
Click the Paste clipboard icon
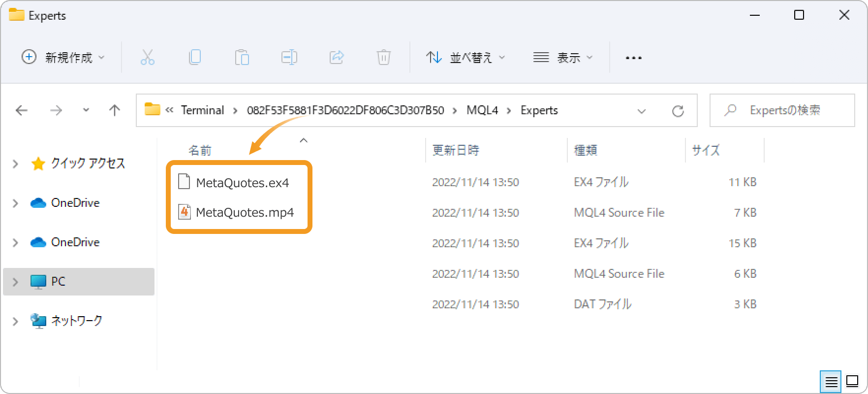pos(242,58)
